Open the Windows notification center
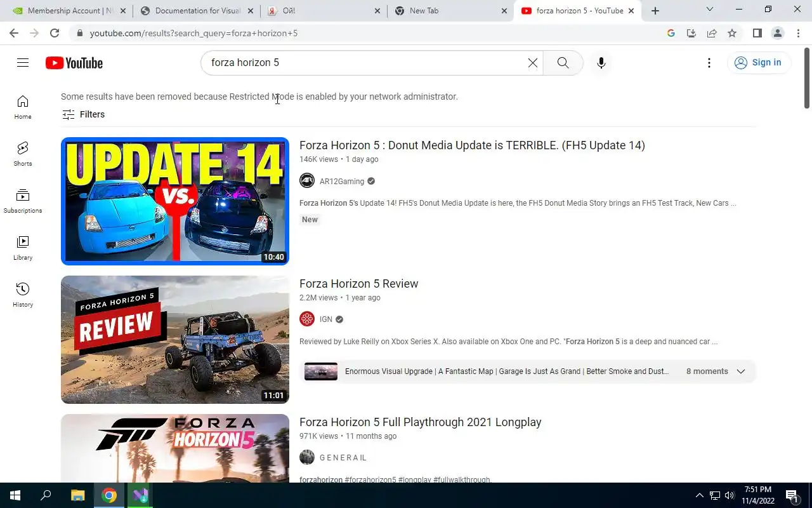Screen dimensions: 812x508 point(792,495)
